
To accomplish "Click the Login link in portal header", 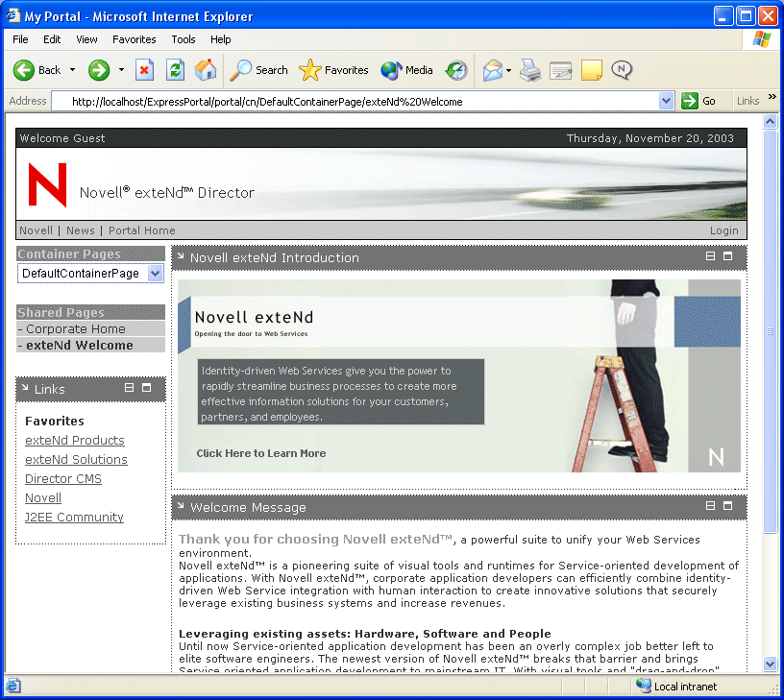I will [x=724, y=230].
